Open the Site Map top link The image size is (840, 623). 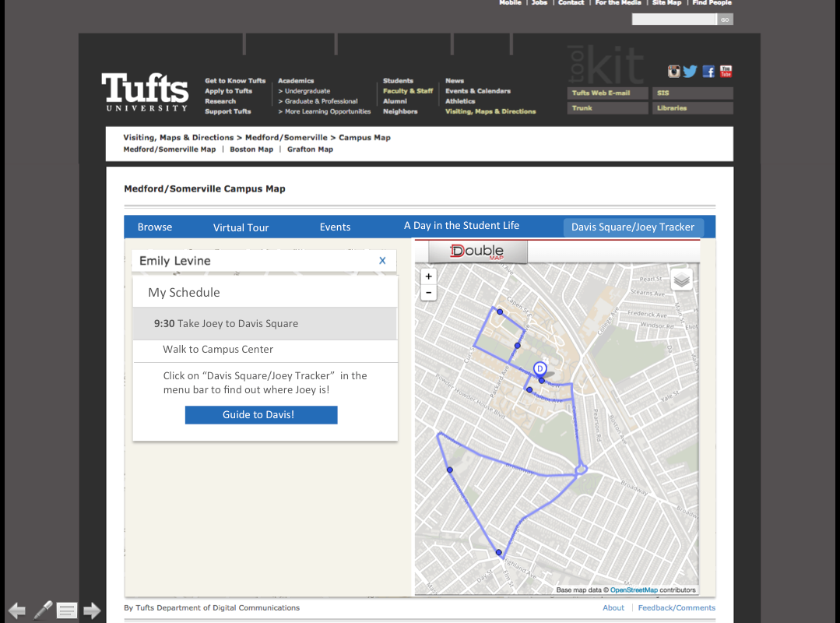click(x=666, y=2)
